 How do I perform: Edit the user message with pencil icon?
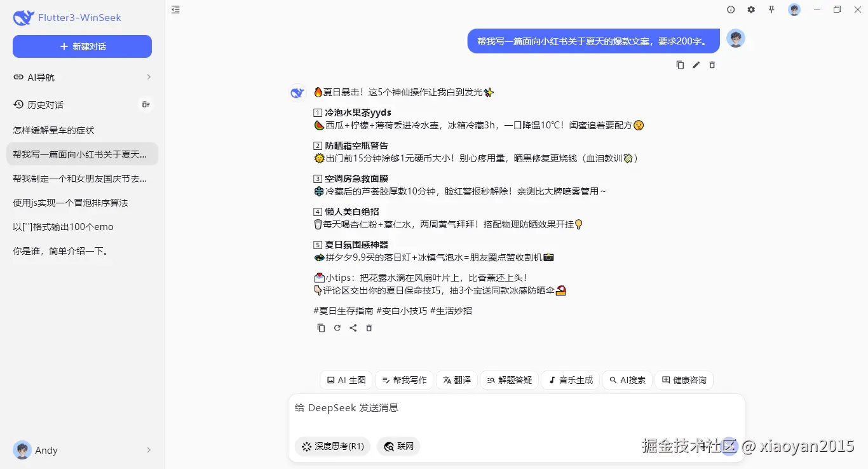(x=696, y=64)
